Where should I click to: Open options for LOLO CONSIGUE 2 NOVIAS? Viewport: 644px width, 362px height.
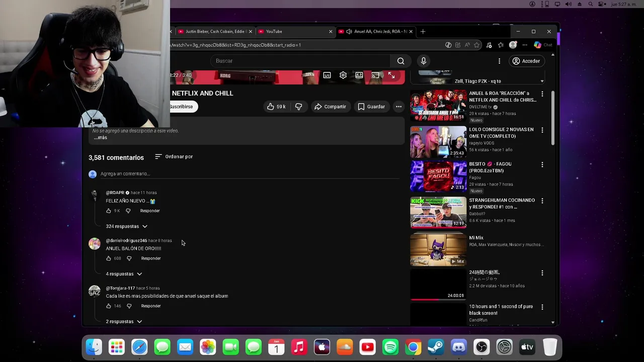pos(542,130)
